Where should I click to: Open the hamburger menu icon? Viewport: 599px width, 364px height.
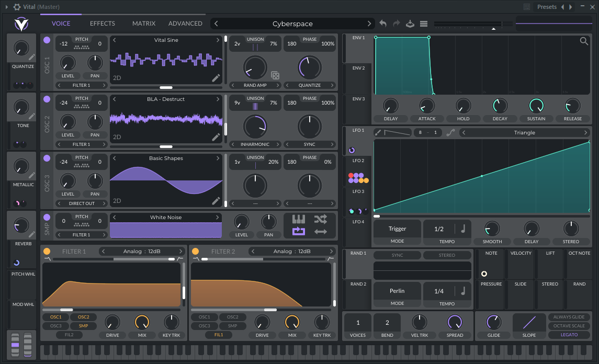pos(424,24)
